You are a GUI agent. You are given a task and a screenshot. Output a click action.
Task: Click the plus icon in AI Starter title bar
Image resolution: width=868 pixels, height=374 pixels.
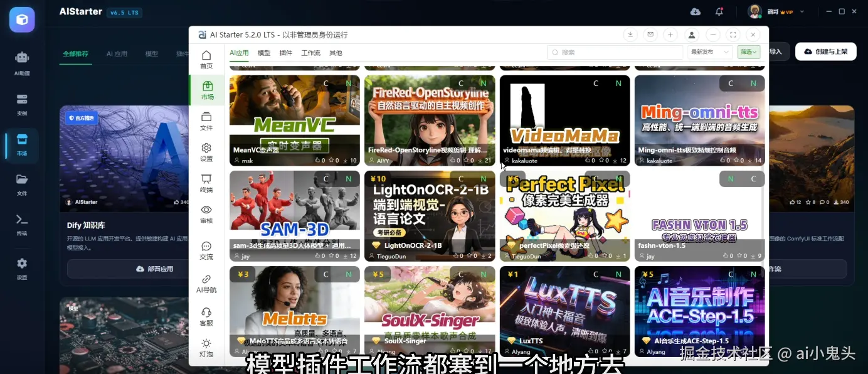[670, 35]
